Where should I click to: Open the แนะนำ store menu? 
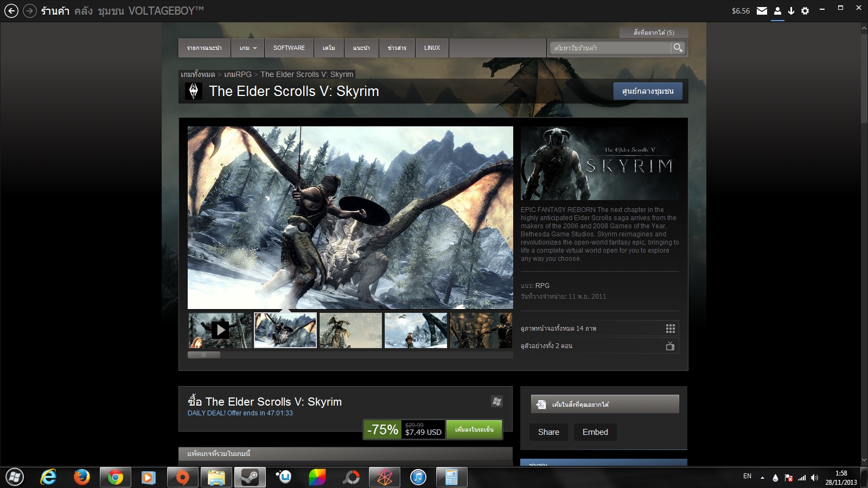[x=361, y=48]
